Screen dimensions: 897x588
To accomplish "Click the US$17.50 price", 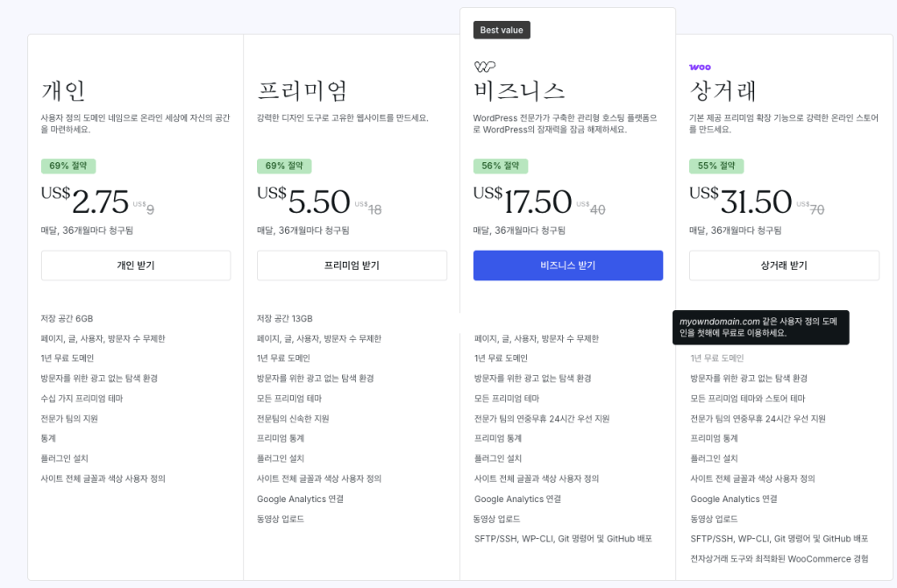I will point(523,201).
